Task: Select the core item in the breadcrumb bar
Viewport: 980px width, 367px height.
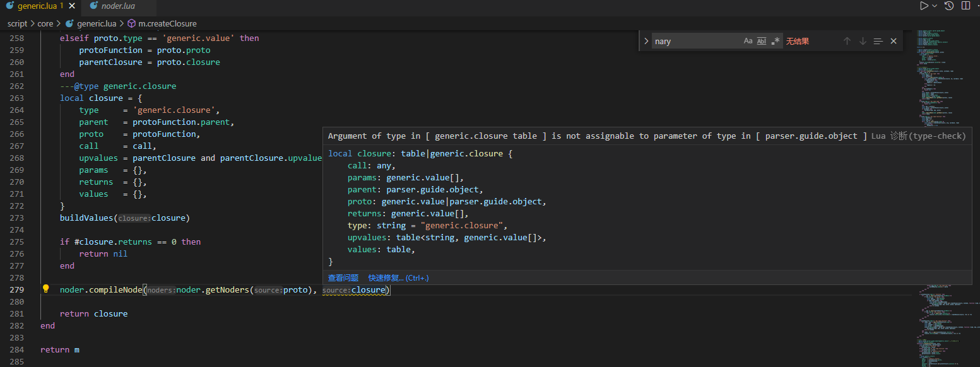Action: pos(45,23)
